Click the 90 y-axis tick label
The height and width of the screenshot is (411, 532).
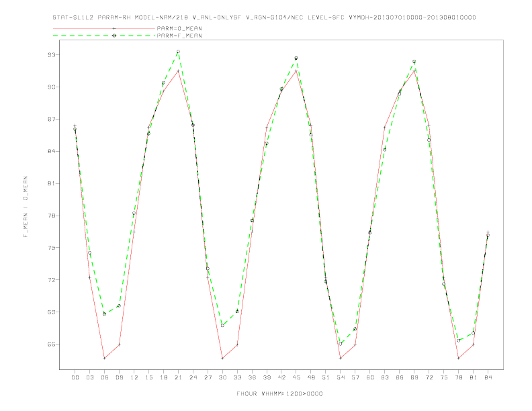(x=51, y=87)
